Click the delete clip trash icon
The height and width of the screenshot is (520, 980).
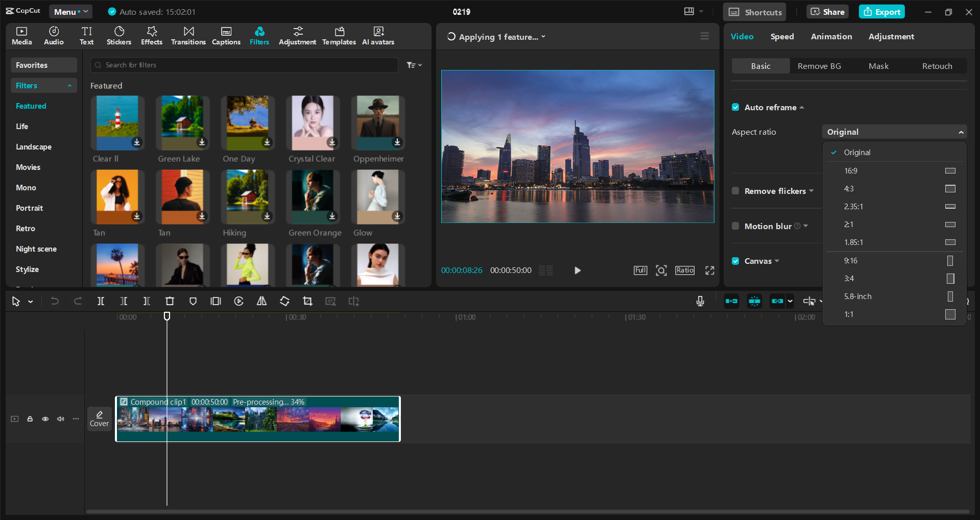pos(170,302)
